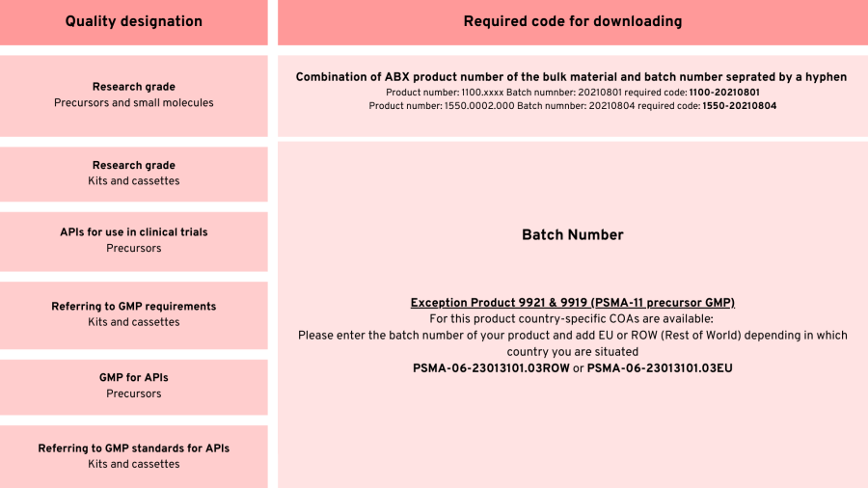This screenshot has width=868, height=488.
Task: Click the Quality designation column header
Action: 134,21
